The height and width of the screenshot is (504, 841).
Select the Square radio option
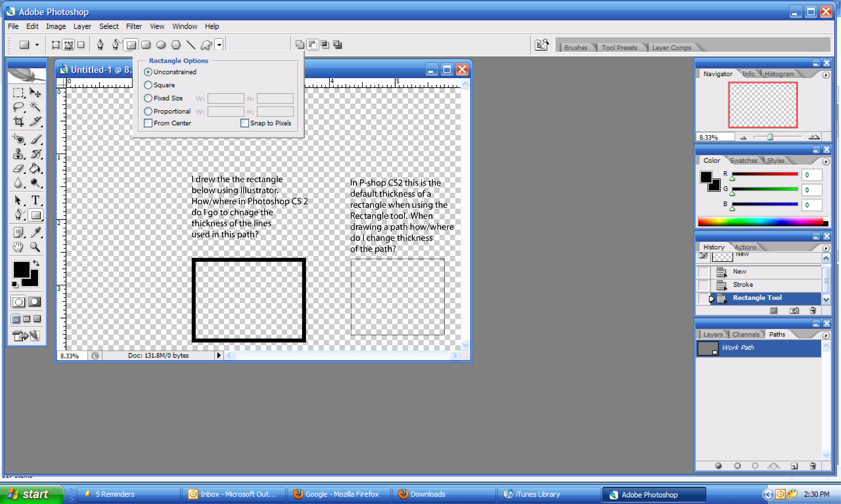pos(148,85)
